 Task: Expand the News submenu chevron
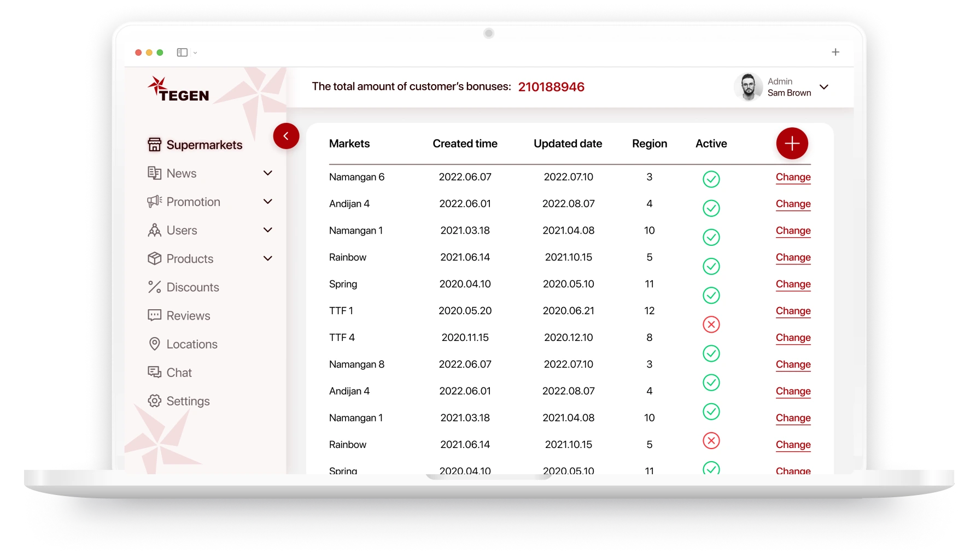coord(268,173)
